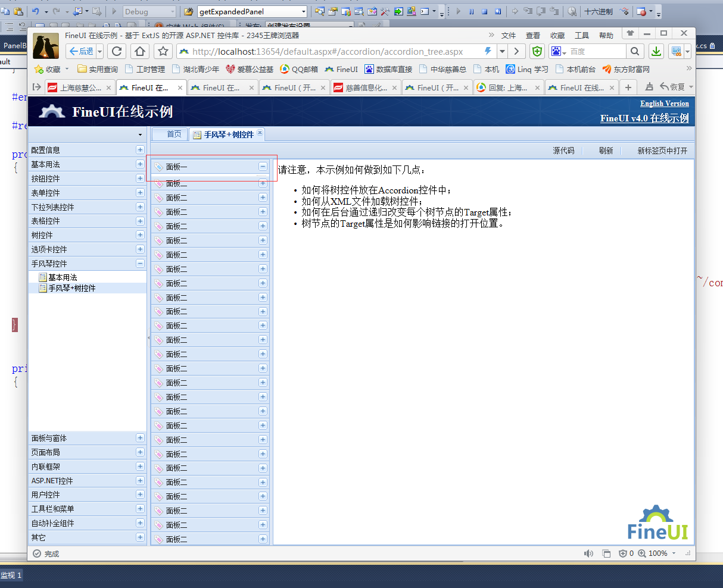Close the 手风琴+树控件 tab
Screen dimensions: 723x588
(260, 133)
